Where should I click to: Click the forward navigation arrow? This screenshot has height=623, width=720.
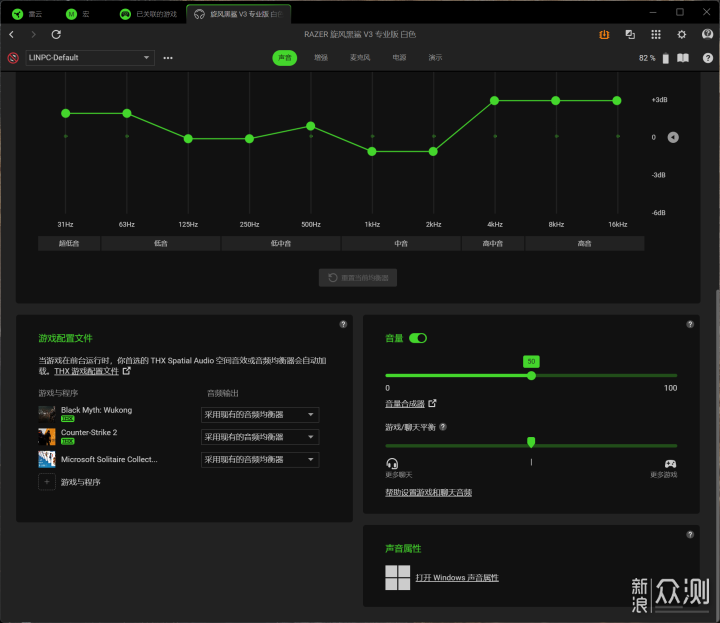point(33,34)
